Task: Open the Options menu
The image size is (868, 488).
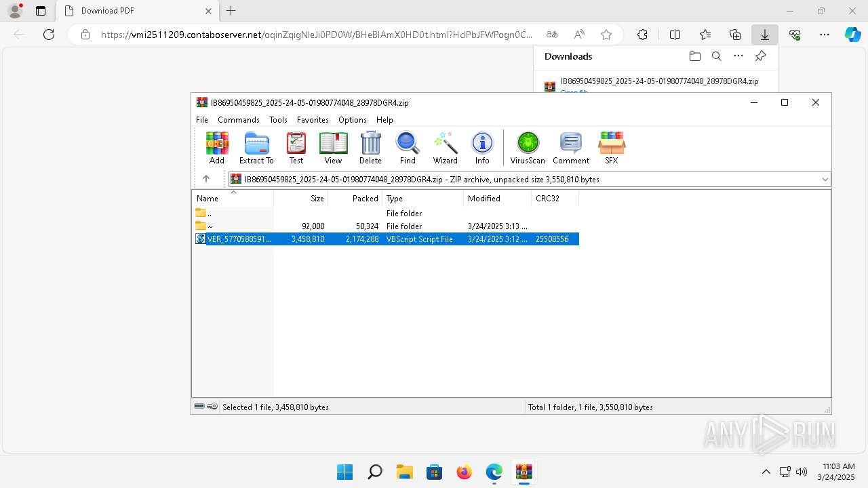Action: click(353, 120)
